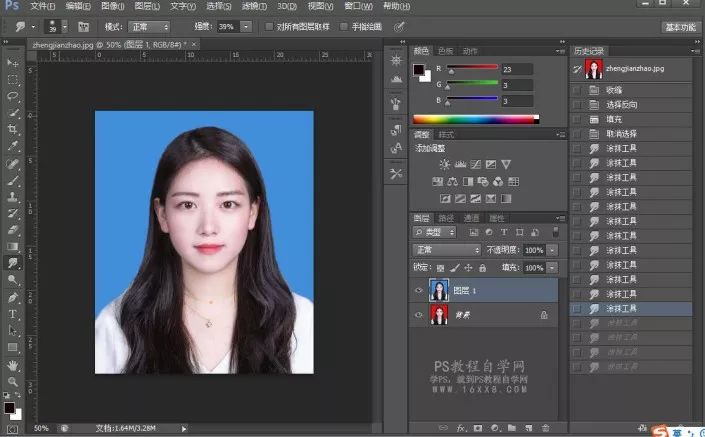This screenshot has height=437, width=705.
Task: Close the zhengjianzhao.jpg document tab
Action: pos(194,44)
